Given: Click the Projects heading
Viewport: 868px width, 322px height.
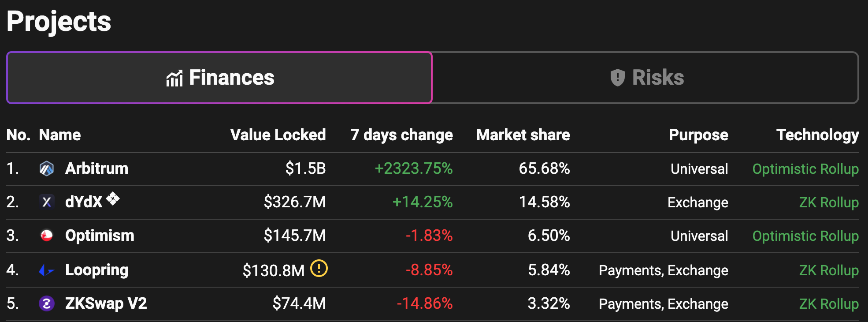Looking at the screenshot, I should 59,21.
